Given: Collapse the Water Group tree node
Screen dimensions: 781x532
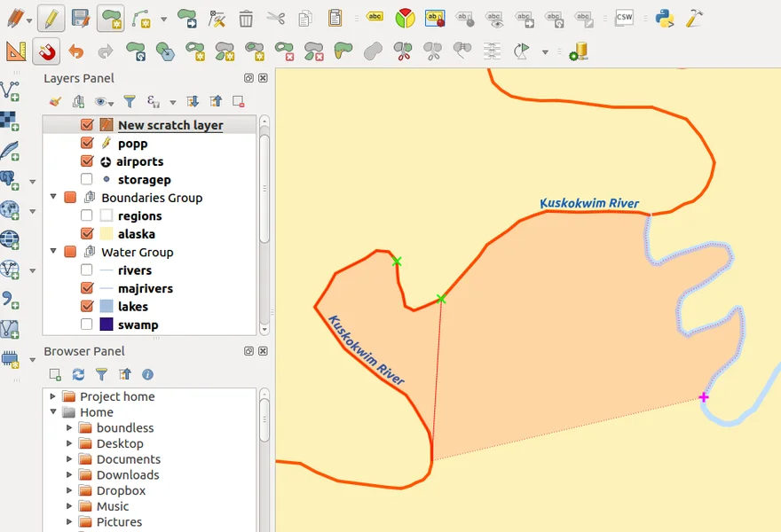Looking at the screenshot, I should [x=53, y=252].
